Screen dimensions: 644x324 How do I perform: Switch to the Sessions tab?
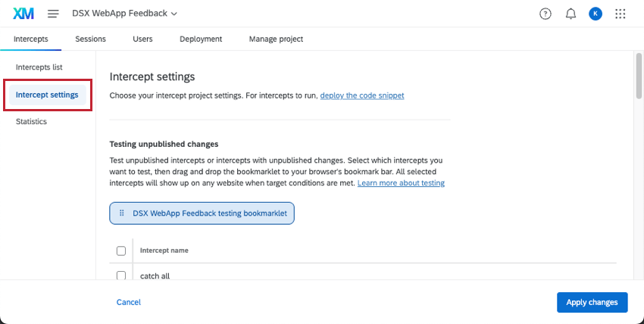click(x=90, y=39)
